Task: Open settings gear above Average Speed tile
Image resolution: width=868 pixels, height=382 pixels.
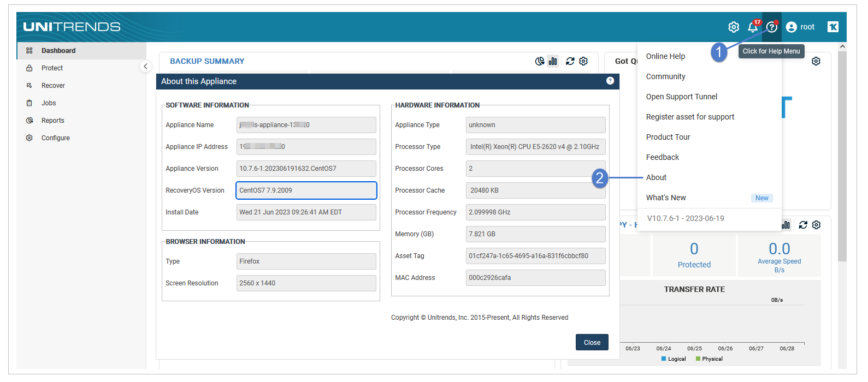Action: (x=816, y=225)
